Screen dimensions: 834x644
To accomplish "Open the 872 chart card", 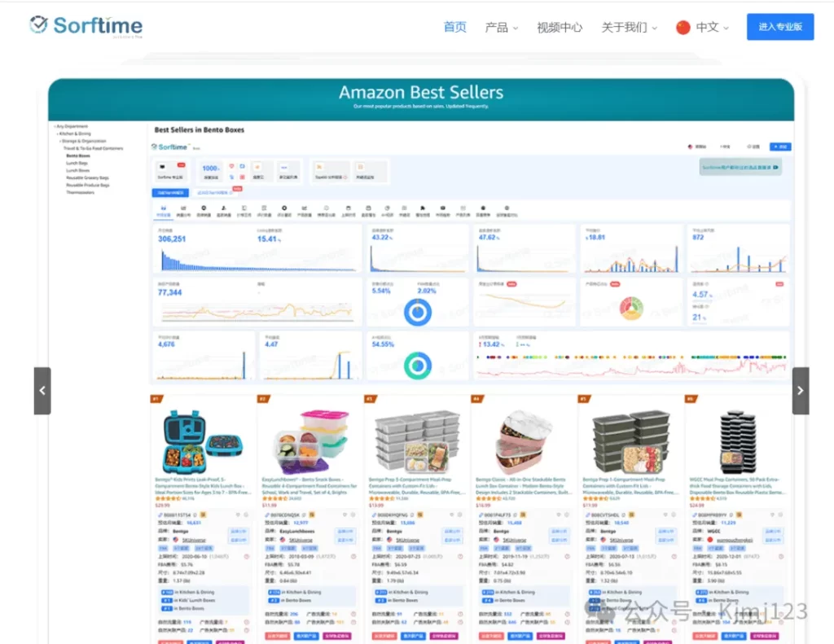I will pyautogui.click(x=738, y=249).
